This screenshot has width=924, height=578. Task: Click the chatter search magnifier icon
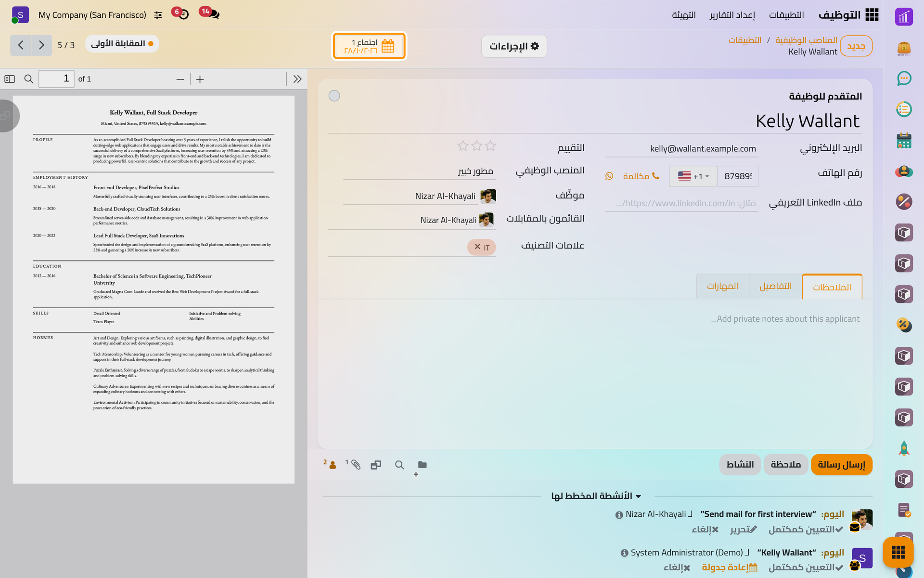[399, 465]
